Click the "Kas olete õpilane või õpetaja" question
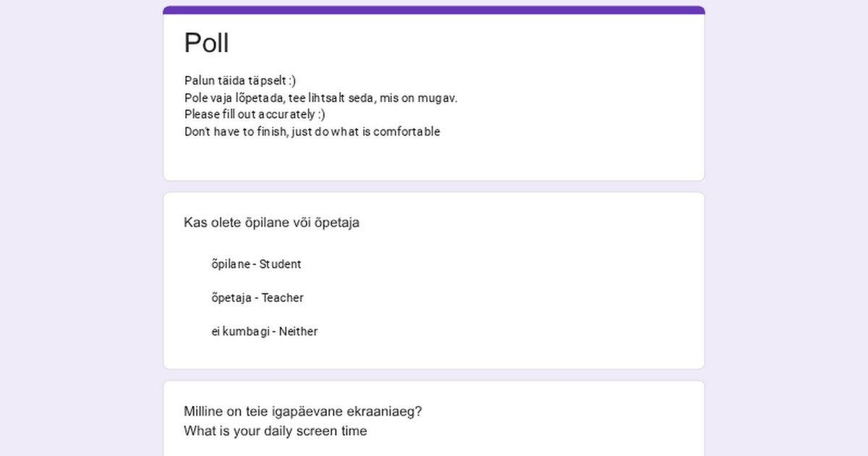Image resolution: width=868 pixels, height=456 pixels. tap(271, 222)
